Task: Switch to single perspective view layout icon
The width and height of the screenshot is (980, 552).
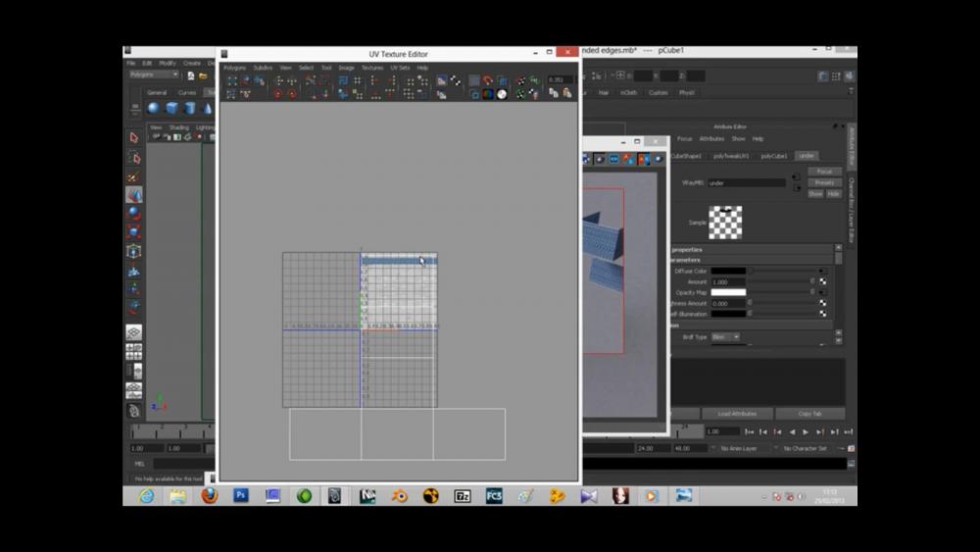Action: coord(133,332)
